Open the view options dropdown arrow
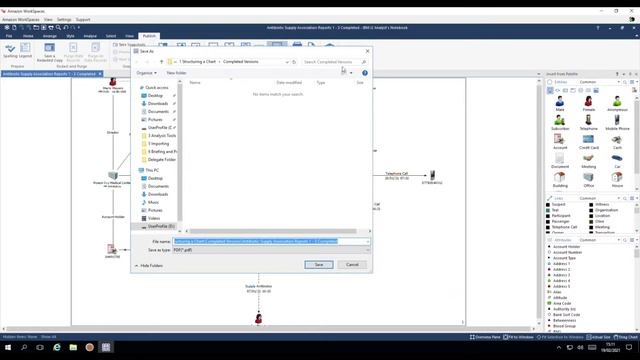 351,73
